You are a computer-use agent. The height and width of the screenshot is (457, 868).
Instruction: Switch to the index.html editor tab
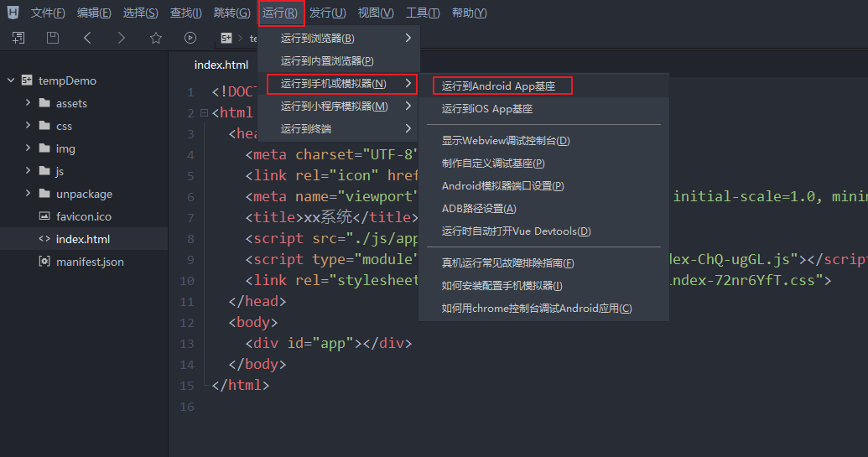click(221, 65)
